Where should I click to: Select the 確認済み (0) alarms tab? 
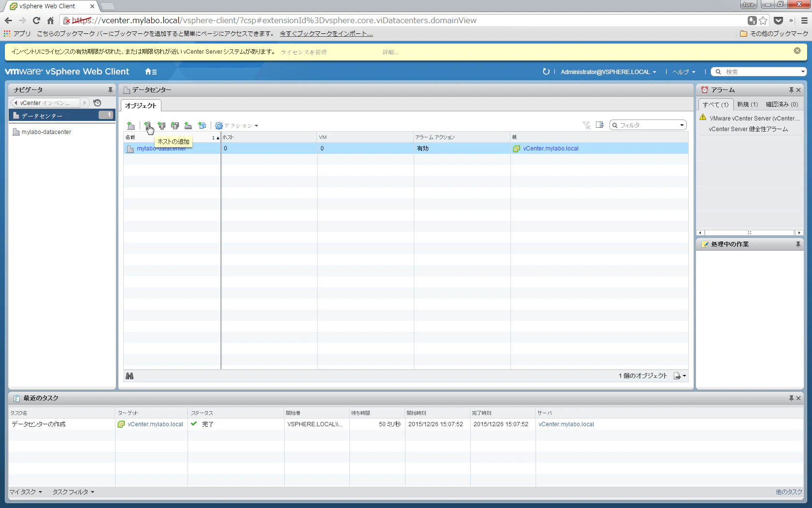782,105
